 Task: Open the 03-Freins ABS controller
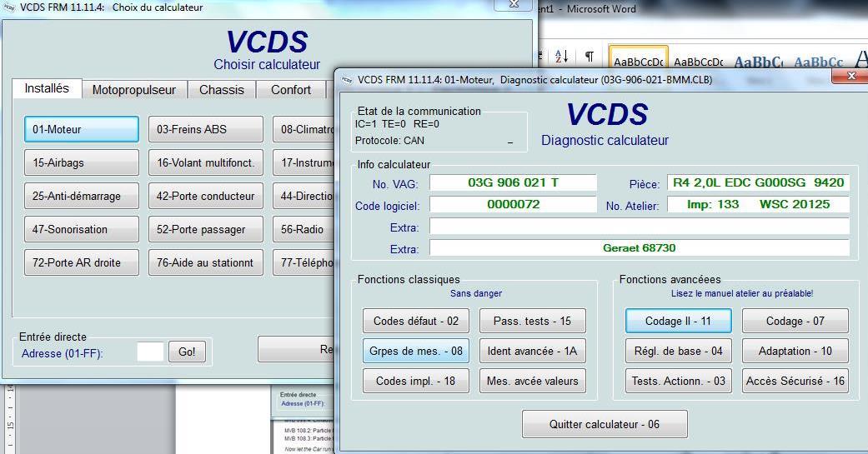205,129
